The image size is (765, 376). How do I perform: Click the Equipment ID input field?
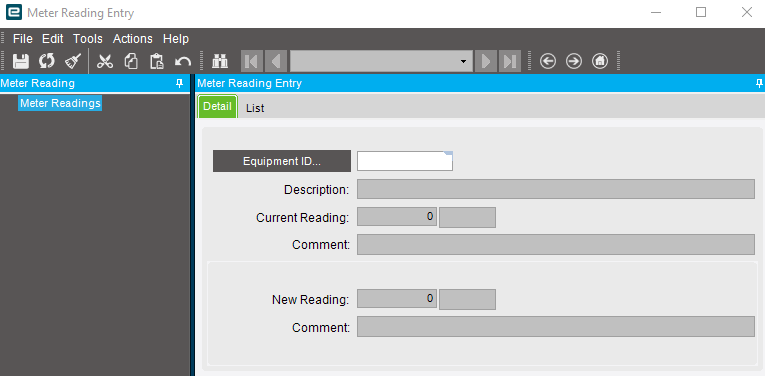[x=405, y=161]
